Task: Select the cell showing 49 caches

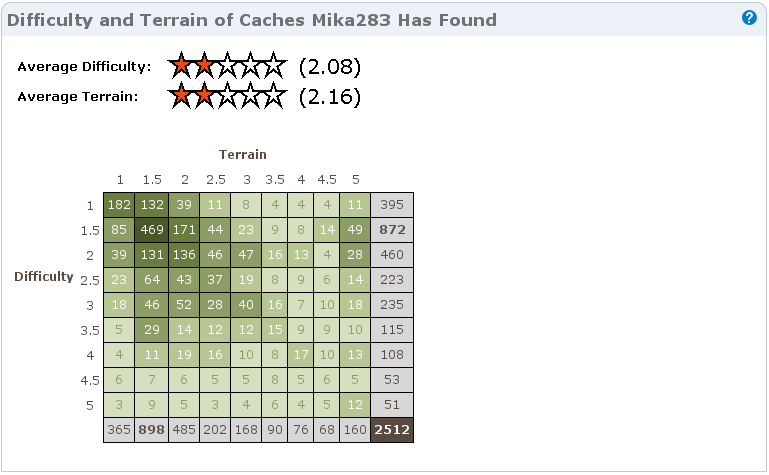Action: pyautogui.click(x=355, y=230)
